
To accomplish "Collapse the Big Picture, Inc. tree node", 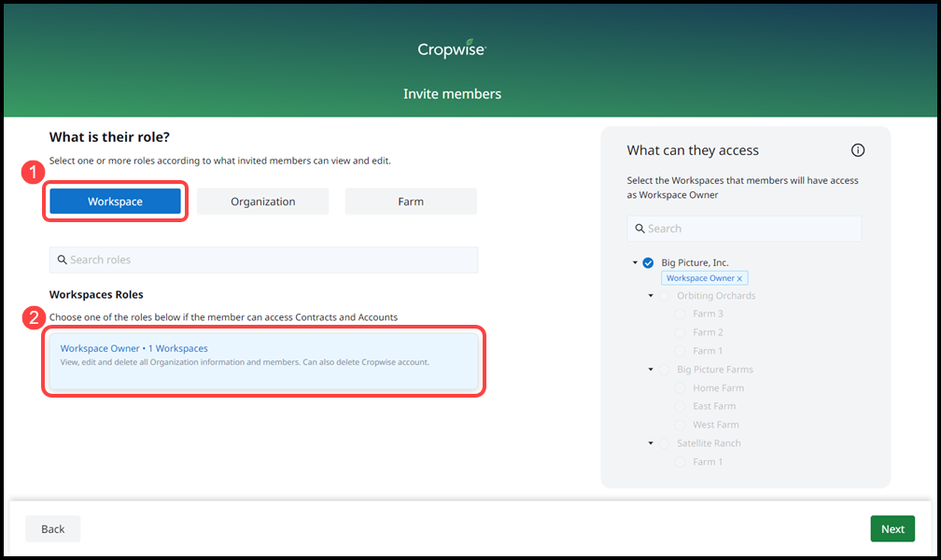I will [x=635, y=262].
